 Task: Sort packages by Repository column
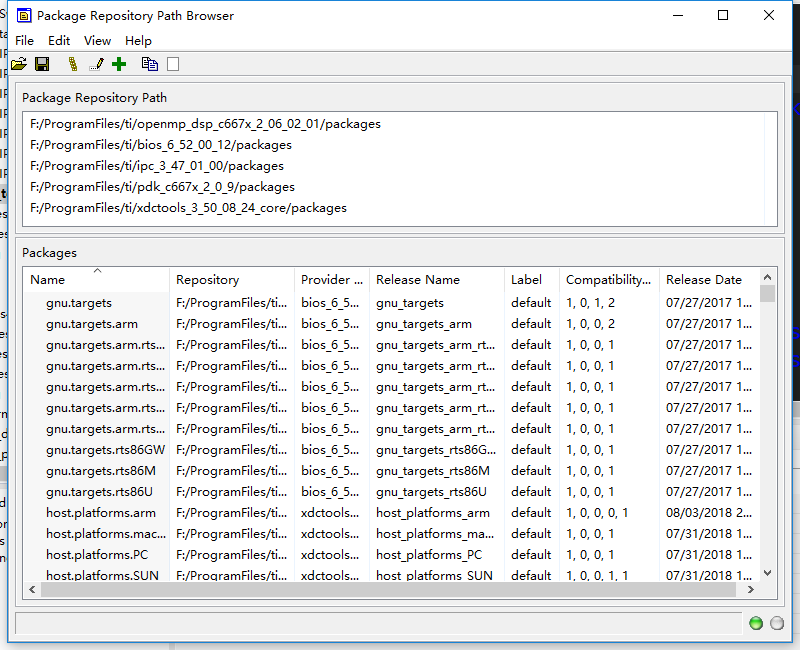210,279
